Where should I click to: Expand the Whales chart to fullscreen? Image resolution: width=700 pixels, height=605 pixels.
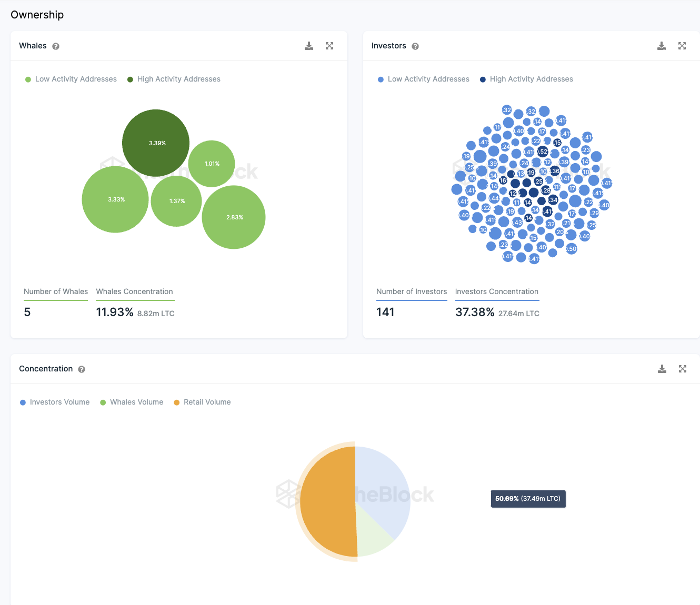pyautogui.click(x=329, y=46)
